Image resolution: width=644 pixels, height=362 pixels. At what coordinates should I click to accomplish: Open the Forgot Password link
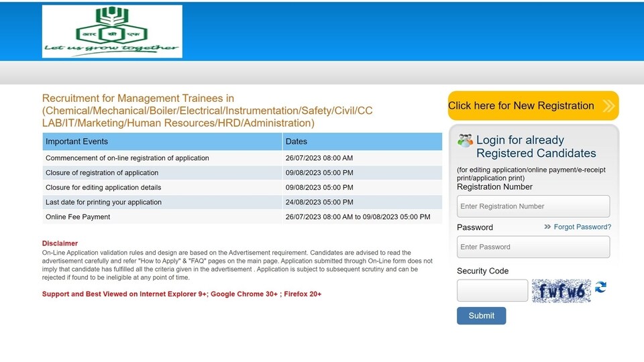click(x=582, y=227)
